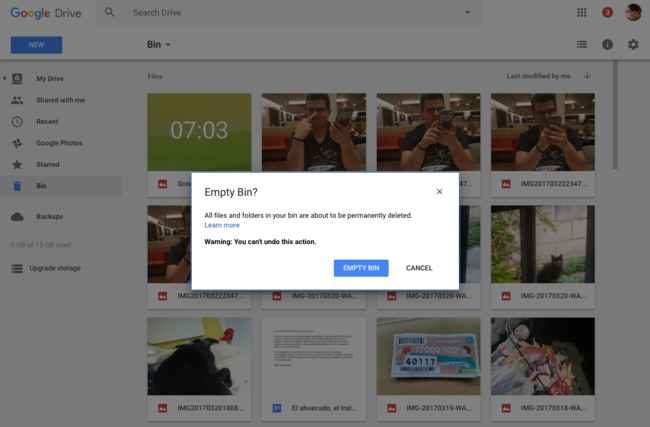
Task: Click the IMG-20170319-WA file name
Action: pyautogui.click(x=439, y=408)
